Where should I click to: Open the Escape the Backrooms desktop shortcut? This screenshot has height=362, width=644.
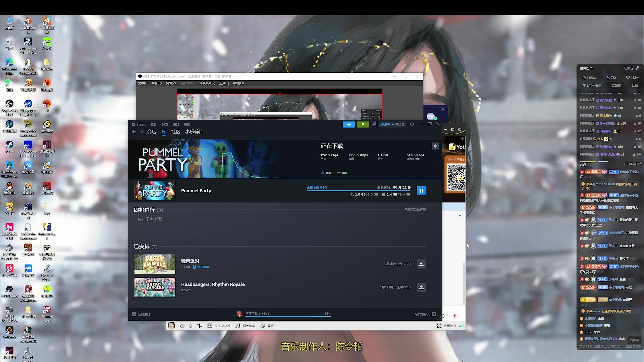(28, 127)
